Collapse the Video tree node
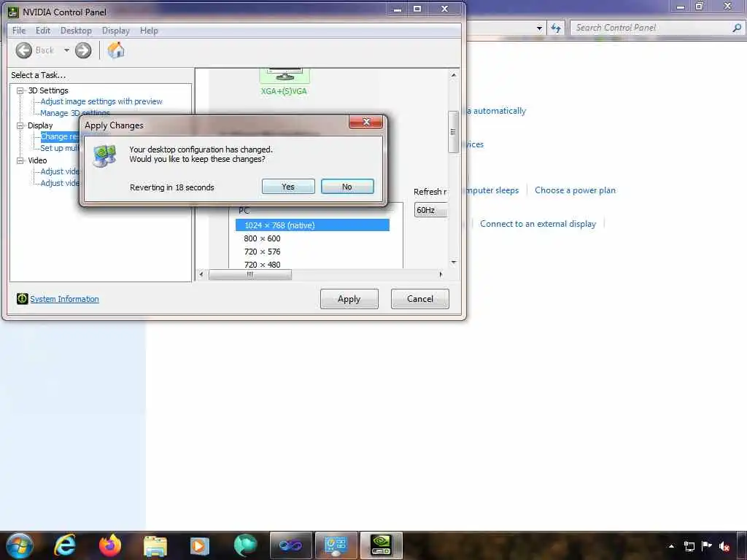This screenshot has height=560, width=747. pyautogui.click(x=20, y=160)
